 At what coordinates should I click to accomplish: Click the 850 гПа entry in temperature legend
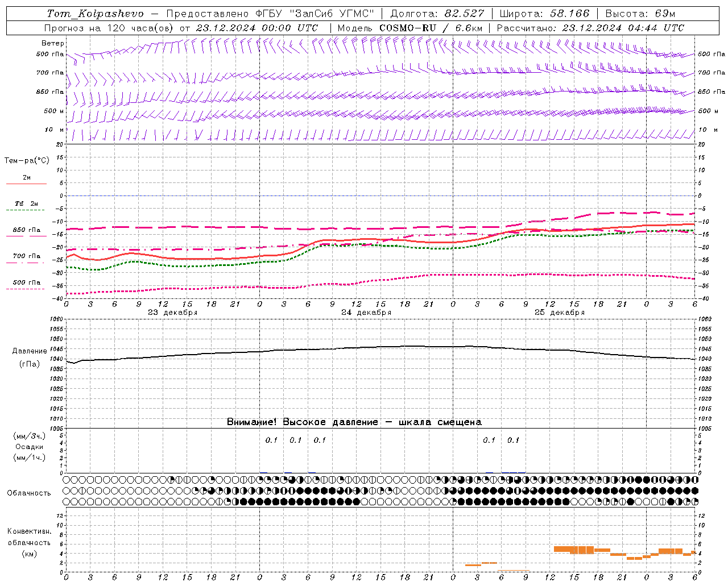coord(27,230)
